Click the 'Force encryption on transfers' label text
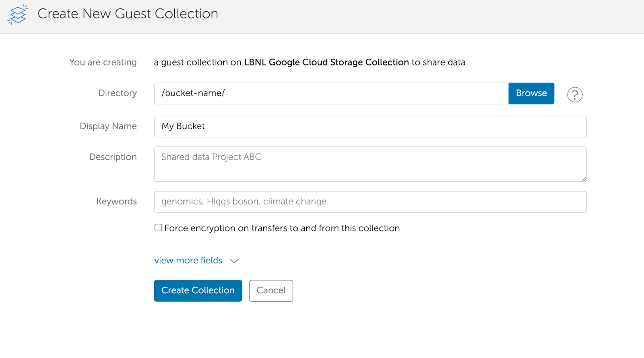644x358 pixels. (x=282, y=228)
